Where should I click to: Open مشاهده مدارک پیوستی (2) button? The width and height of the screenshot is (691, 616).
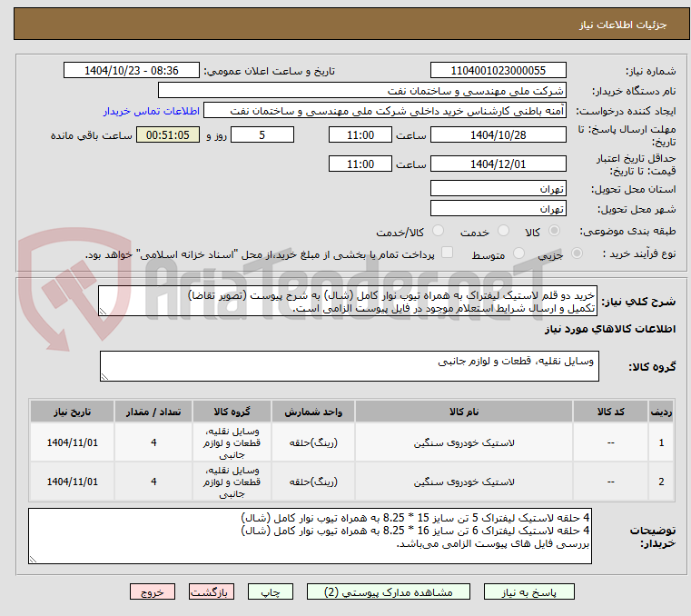[389, 591]
